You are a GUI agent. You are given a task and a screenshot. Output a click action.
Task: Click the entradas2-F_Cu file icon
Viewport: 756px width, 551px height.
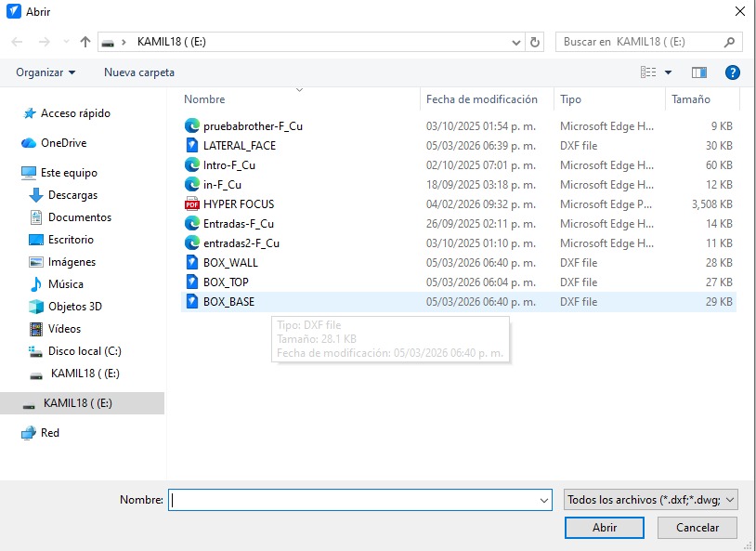click(x=192, y=243)
